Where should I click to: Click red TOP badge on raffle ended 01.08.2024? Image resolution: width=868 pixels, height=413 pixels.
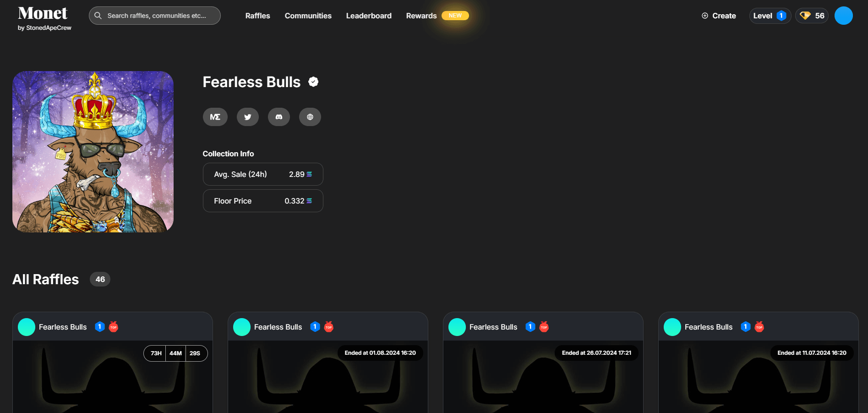(329, 327)
